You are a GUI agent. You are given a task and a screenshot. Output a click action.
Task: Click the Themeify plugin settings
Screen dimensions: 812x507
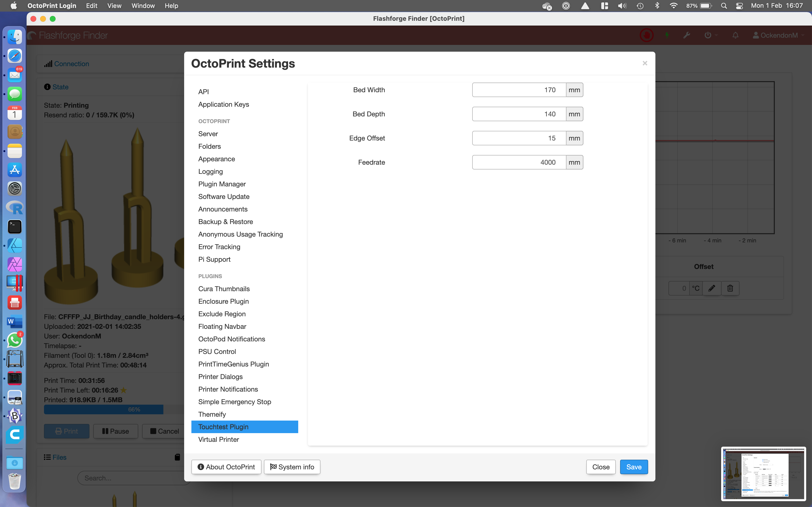212,414
